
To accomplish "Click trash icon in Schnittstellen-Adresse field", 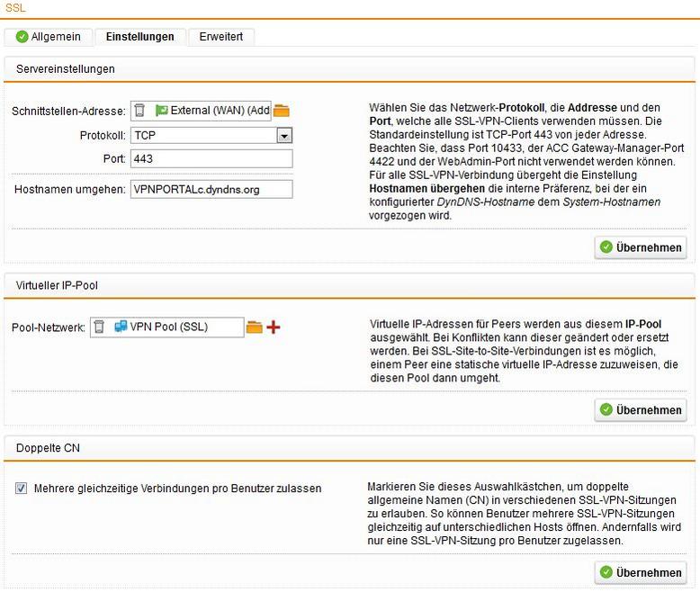I will click(140, 111).
